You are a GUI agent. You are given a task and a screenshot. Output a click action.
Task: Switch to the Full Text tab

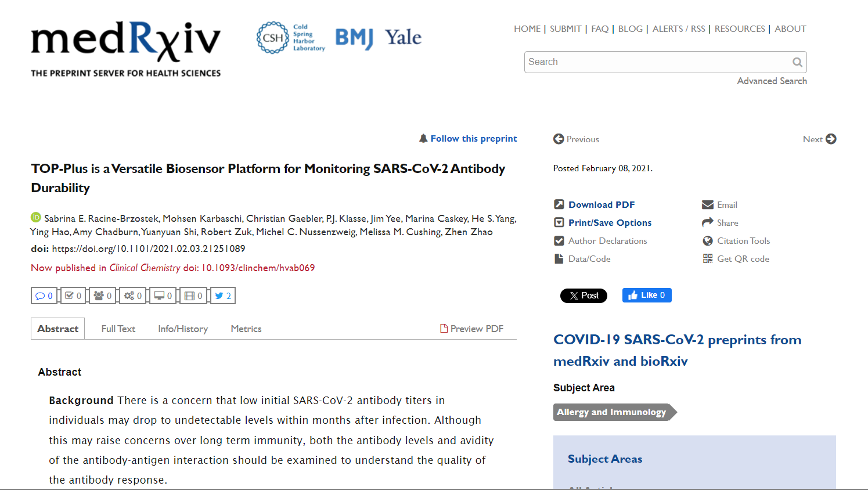[118, 329]
